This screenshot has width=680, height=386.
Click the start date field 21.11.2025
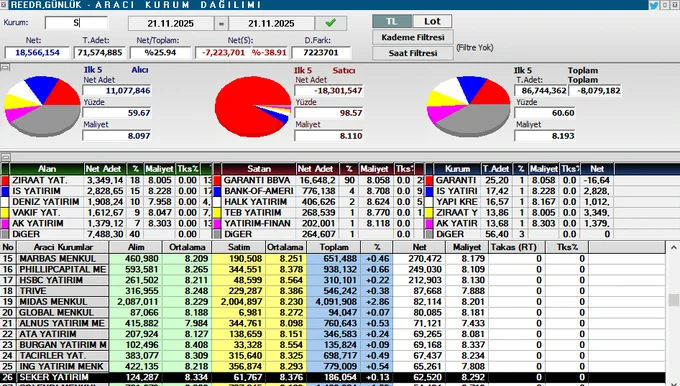pos(170,23)
